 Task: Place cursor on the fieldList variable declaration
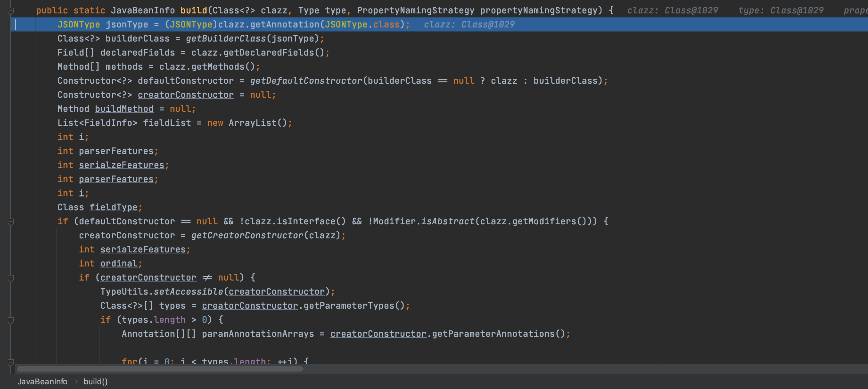(x=167, y=123)
